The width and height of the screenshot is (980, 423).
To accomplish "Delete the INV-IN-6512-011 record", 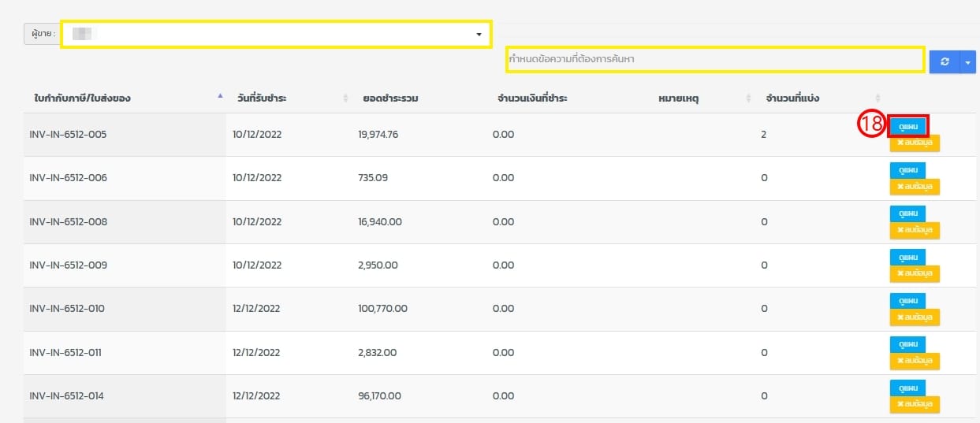I will coord(915,361).
